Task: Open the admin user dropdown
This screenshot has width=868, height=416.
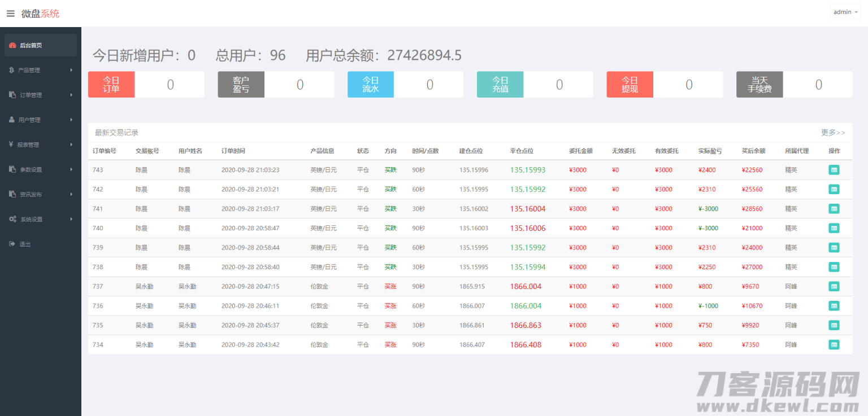Action: tap(845, 12)
